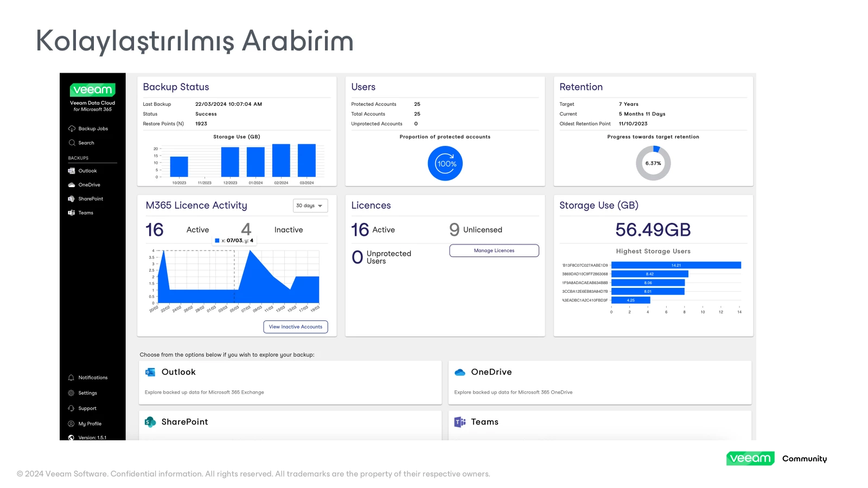This screenshot has height=488, width=868.
Task: Click the Support headset icon
Action: (x=71, y=408)
